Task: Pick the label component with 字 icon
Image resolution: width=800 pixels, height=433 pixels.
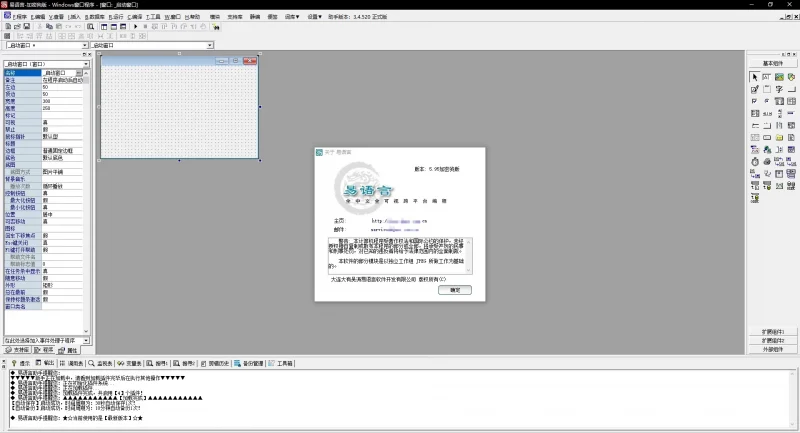Action: (779, 89)
